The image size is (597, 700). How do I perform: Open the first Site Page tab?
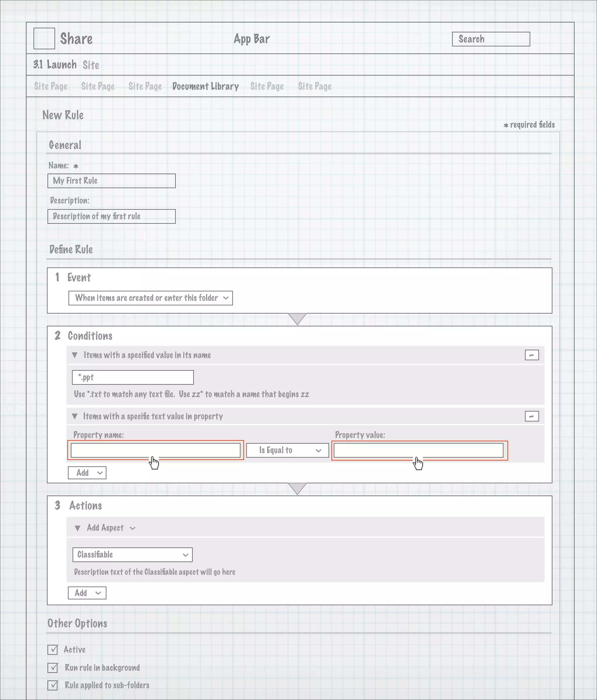51,87
